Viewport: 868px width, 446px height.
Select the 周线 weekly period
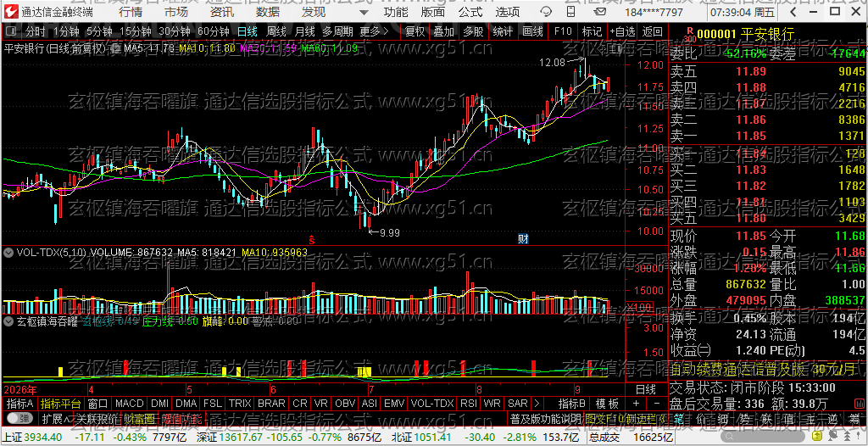point(275,31)
